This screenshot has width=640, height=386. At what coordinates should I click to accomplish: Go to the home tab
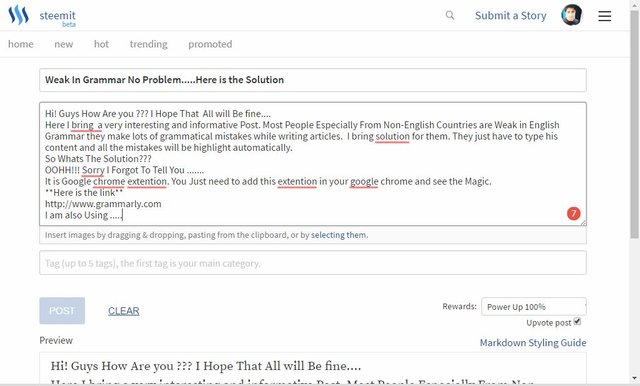[x=21, y=44]
